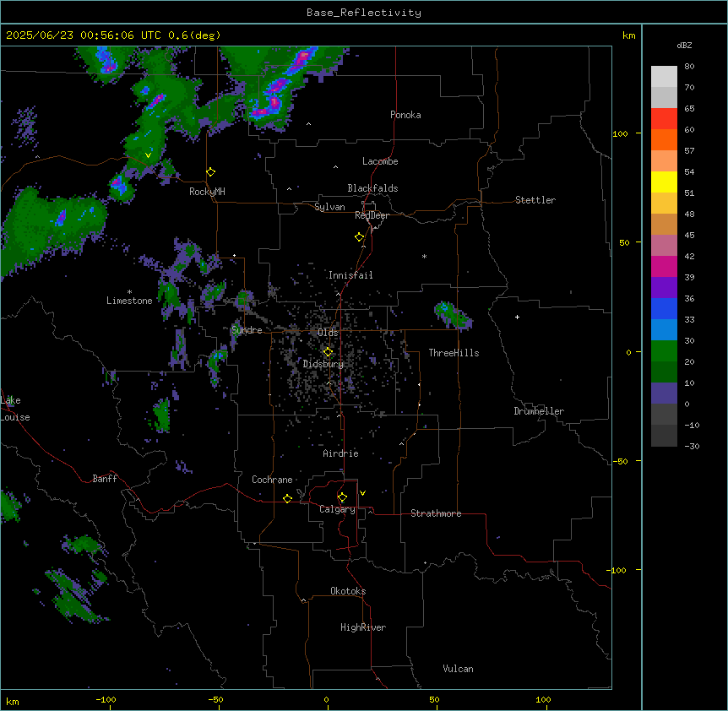Select the 100 tick label on right axis
This screenshot has height=711, width=728.
tap(620, 133)
